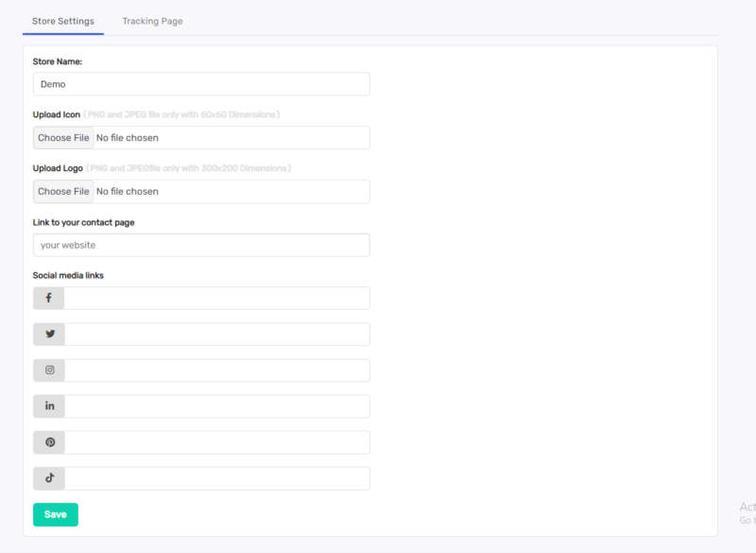Click the Facebook icon
This screenshot has width=756, height=553.
tap(49, 298)
